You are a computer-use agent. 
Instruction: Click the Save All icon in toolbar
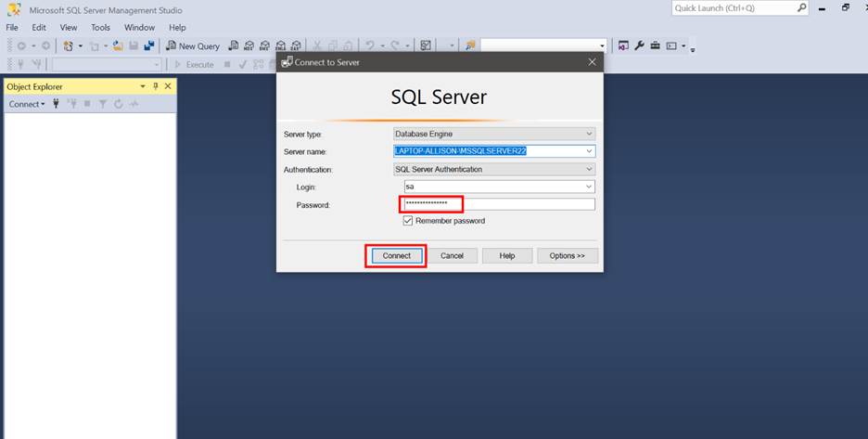[148, 45]
